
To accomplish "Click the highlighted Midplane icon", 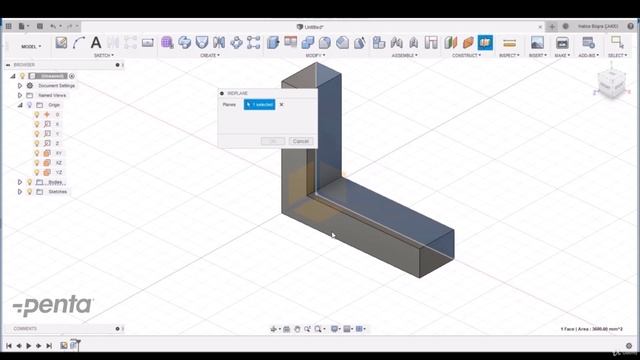I will (485, 42).
